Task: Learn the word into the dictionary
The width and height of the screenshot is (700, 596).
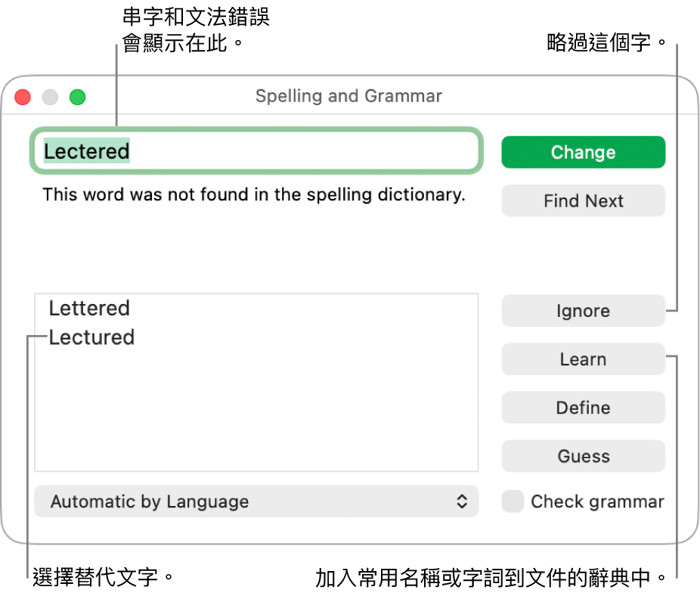Action: coord(583,359)
